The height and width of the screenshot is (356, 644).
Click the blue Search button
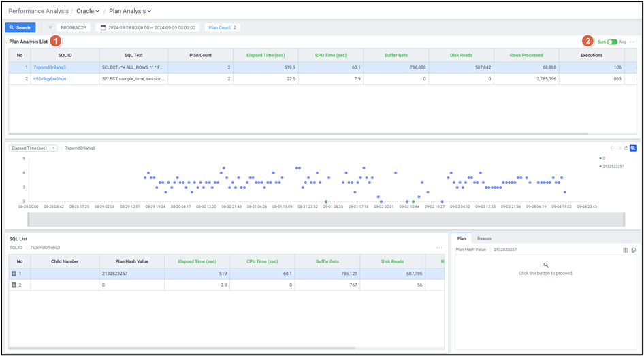coord(20,28)
